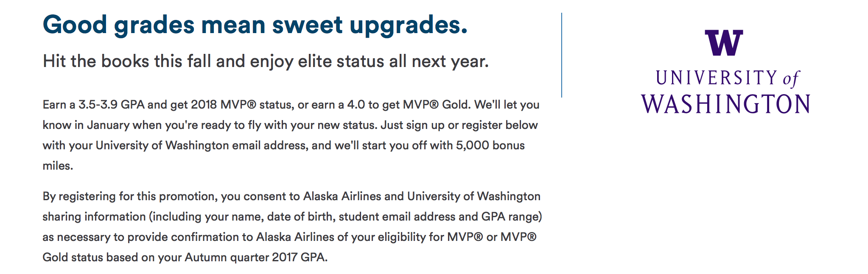This screenshot has height=274, width=868.
Task: Click the 'GPA range)' text
Action: 512,217
